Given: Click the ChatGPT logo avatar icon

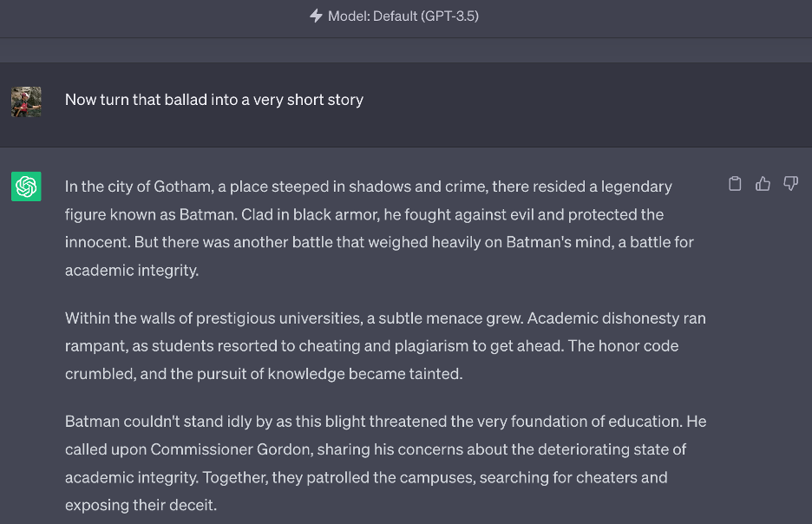Looking at the screenshot, I should (x=26, y=187).
